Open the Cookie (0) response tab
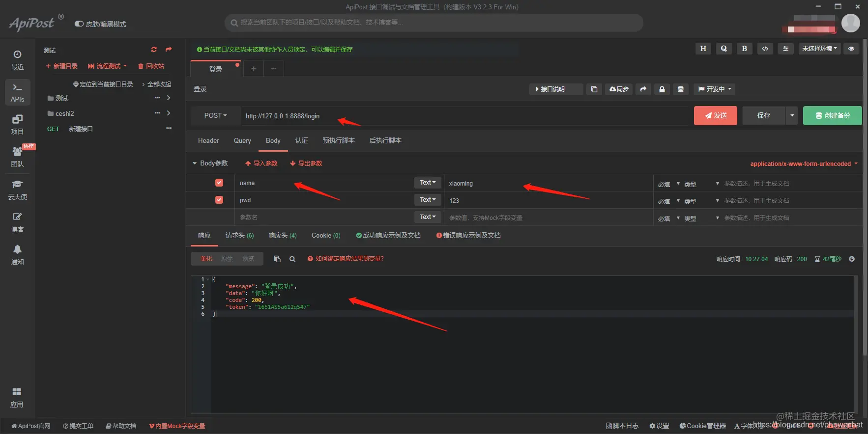 pyautogui.click(x=326, y=236)
